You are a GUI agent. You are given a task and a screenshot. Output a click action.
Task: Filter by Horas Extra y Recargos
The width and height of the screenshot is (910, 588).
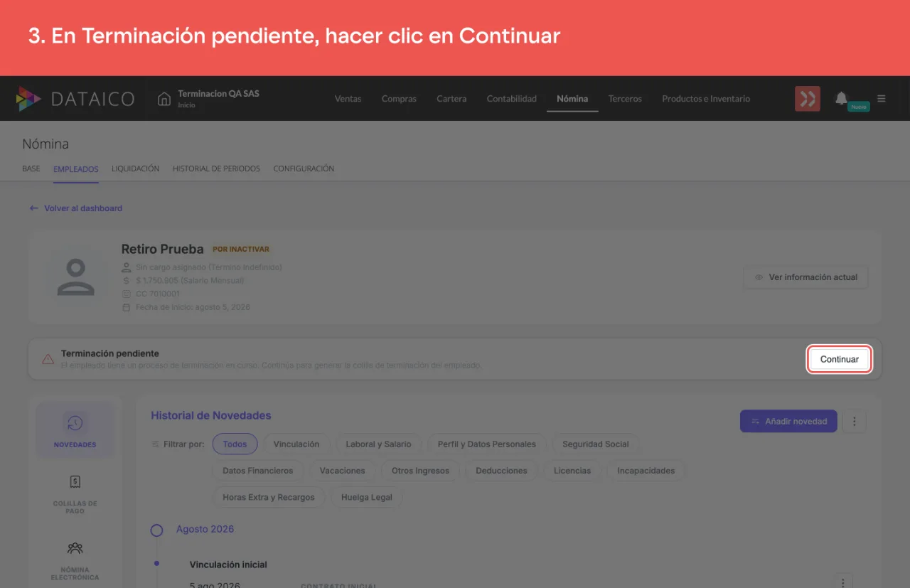click(269, 497)
